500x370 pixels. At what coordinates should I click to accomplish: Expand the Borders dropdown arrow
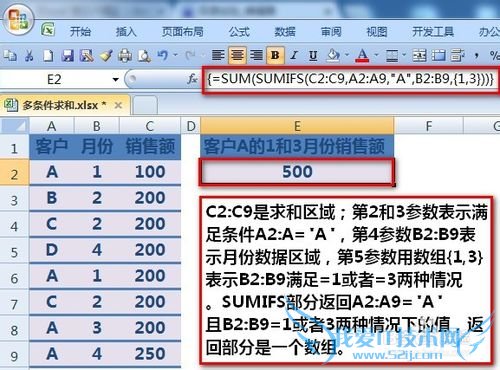click(404, 55)
